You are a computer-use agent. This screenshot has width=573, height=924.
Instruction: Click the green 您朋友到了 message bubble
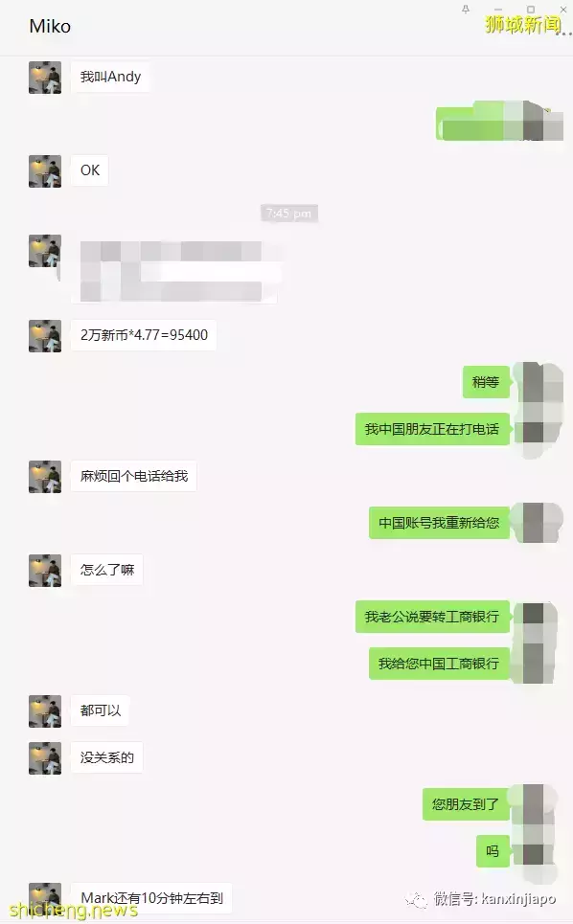point(466,803)
